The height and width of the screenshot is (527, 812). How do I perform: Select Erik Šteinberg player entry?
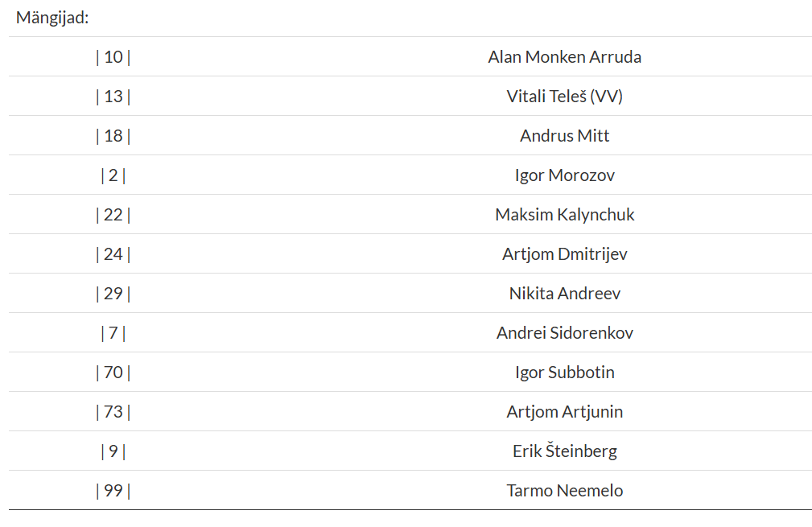coord(564,451)
